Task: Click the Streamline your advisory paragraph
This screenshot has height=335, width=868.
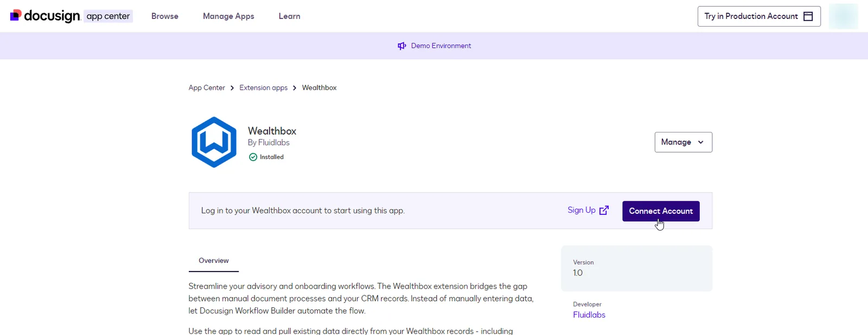Action: pyautogui.click(x=361, y=299)
